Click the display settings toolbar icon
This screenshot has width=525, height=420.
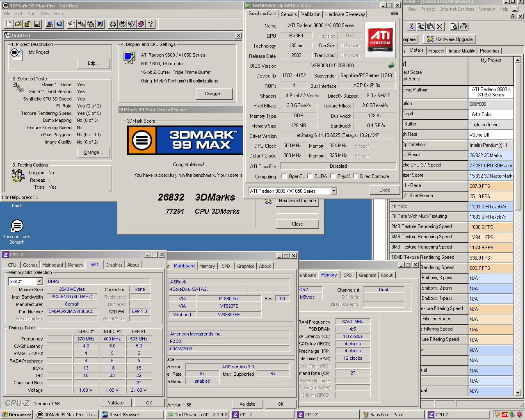point(100,24)
